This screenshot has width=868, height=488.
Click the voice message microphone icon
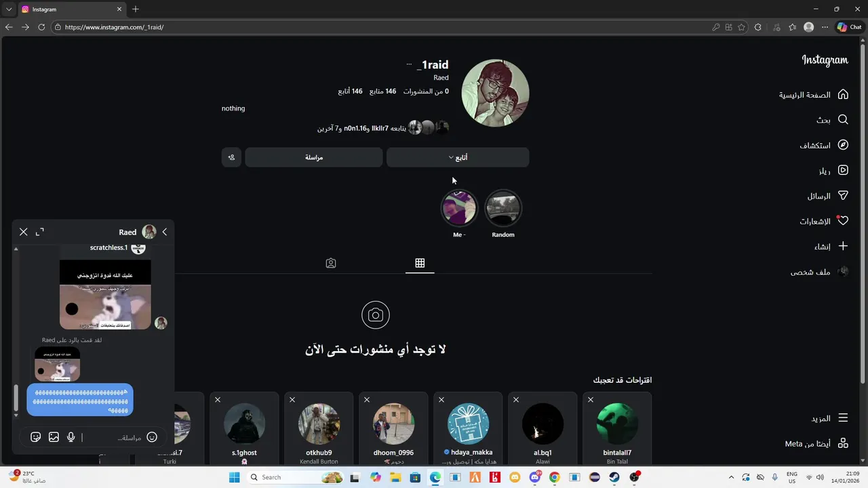coord(71,437)
